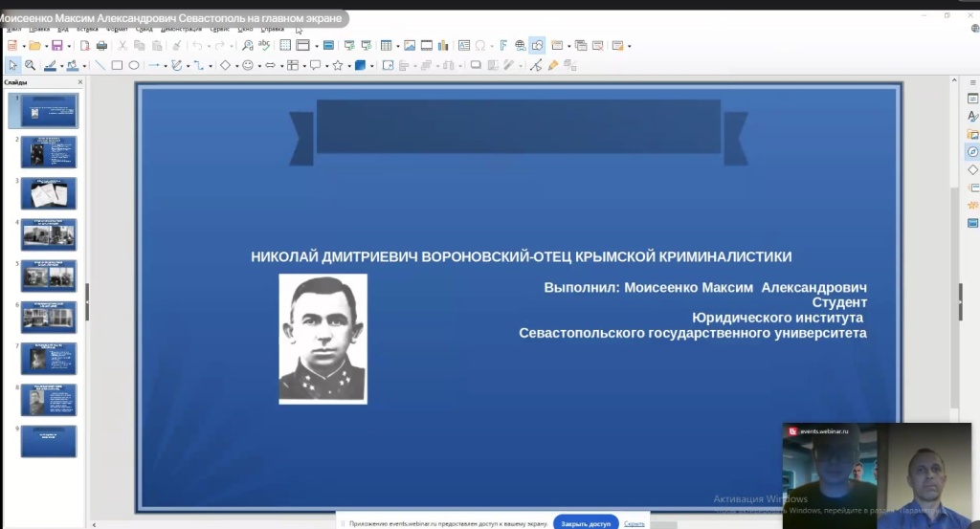
Task: Choose the Rectangle shape tool
Action: tap(117, 66)
